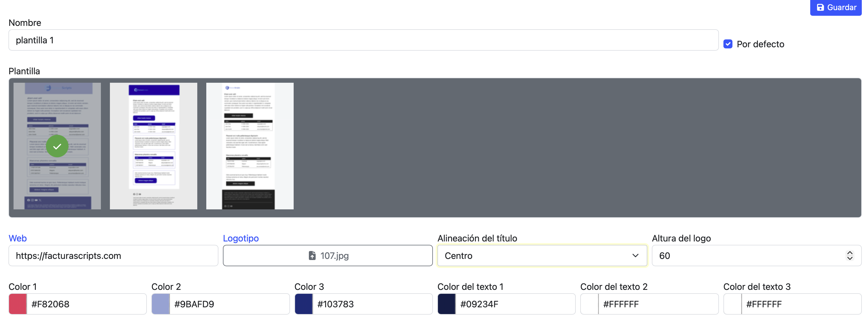Edit Color del texto 3 hex value
The height and width of the screenshot is (327, 868).
pyautogui.click(x=801, y=304)
